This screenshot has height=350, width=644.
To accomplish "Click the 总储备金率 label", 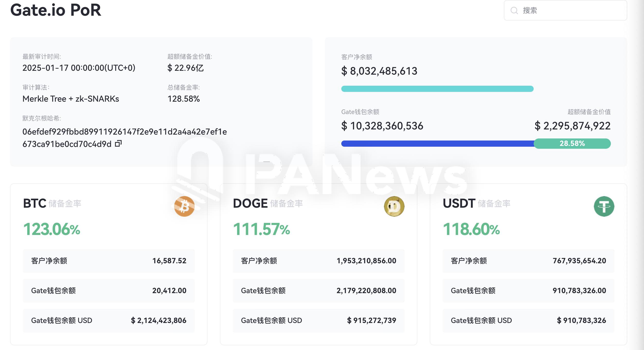I will tap(184, 87).
